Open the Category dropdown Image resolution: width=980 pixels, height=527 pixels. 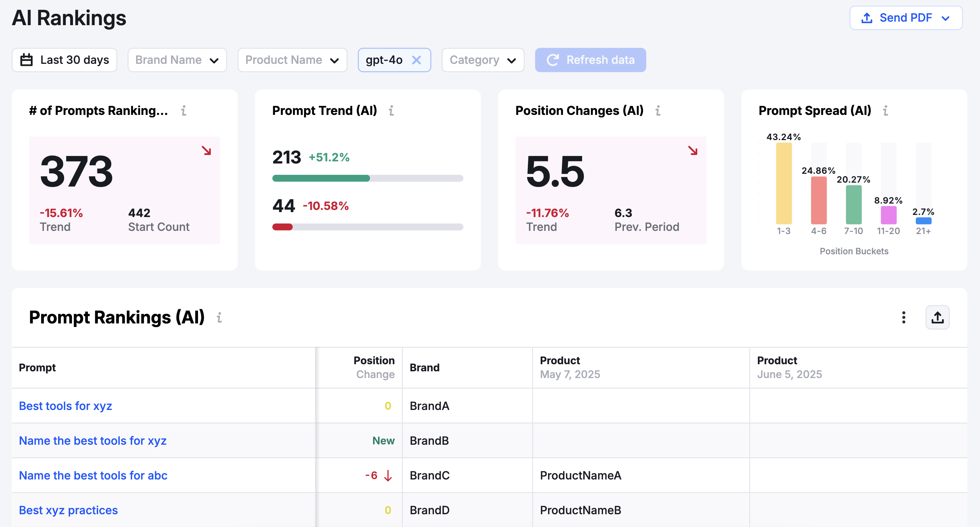click(483, 60)
